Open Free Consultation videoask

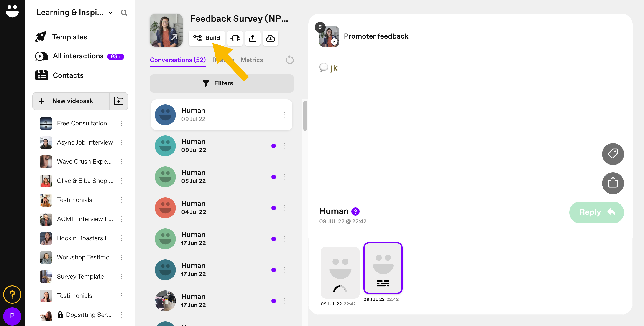point(77,123)
